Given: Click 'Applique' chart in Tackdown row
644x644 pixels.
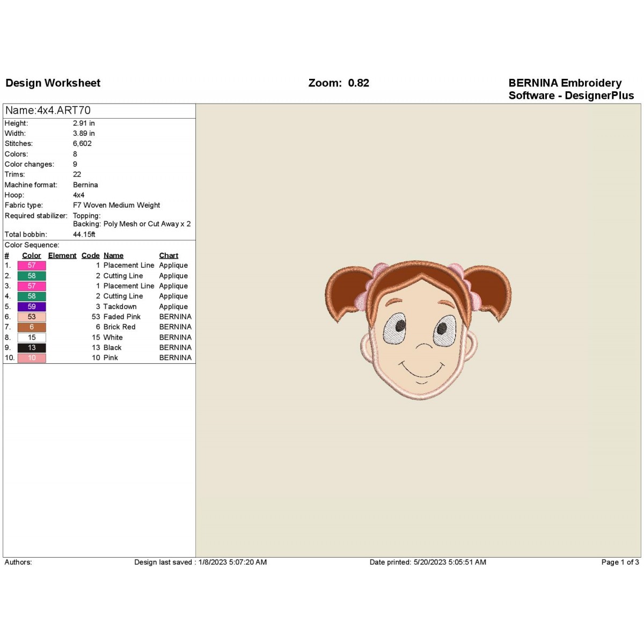Looking at the screenshot, I should [174, 307].
